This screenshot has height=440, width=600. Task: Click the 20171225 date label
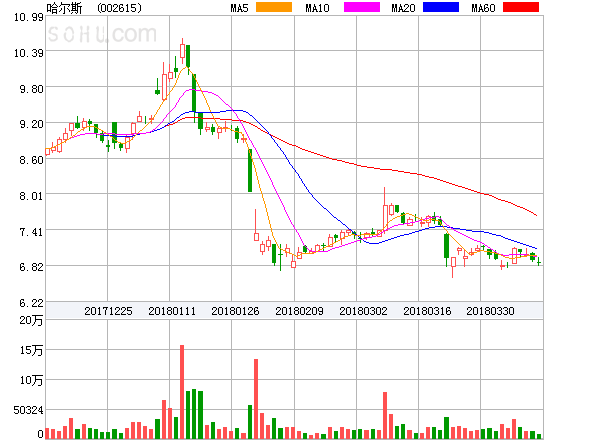click(108, 311)
